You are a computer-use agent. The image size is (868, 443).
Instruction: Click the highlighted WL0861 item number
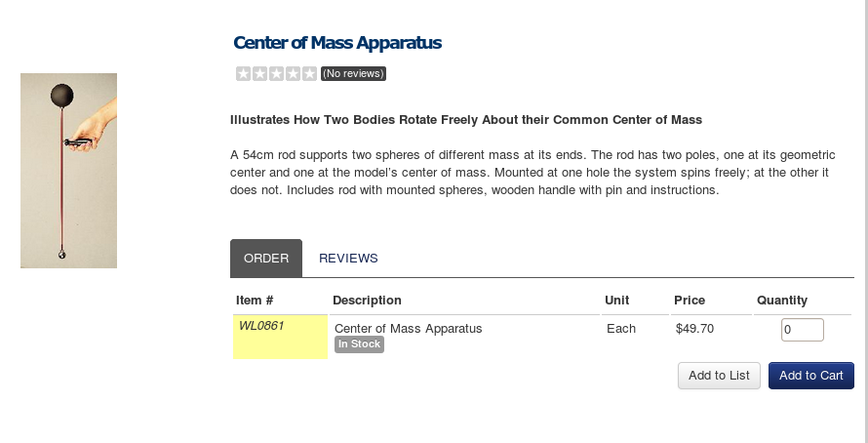(261, 326)
